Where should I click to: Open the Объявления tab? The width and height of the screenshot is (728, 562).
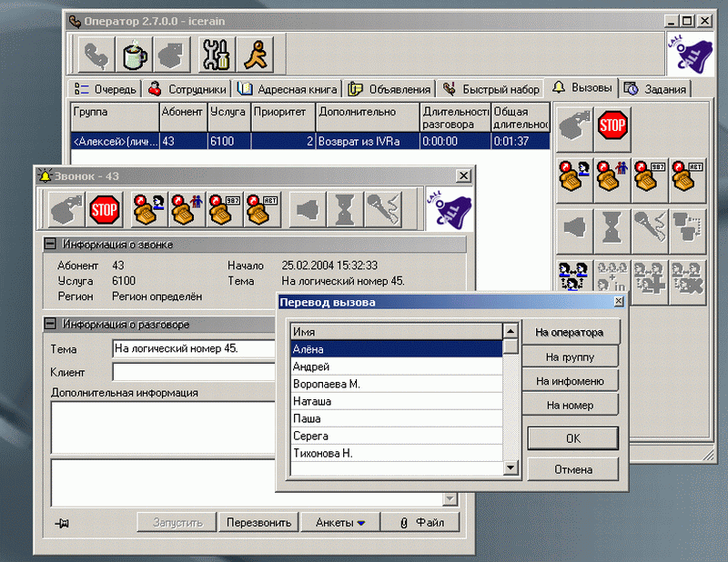[390, 89]
